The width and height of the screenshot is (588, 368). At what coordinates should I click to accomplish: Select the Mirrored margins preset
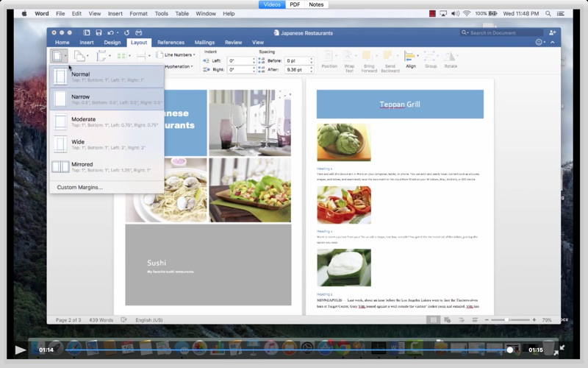click(107, 167)
